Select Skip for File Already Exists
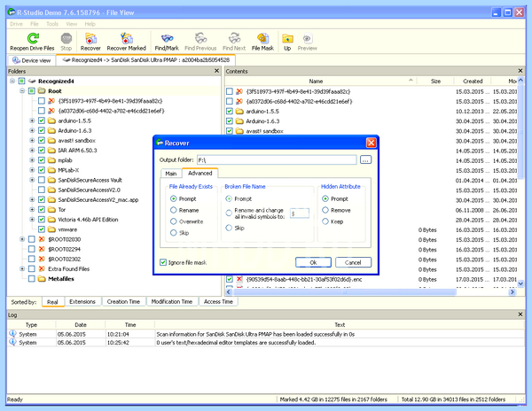The width and height of the screenshot is (532, 411). [174, 232]
